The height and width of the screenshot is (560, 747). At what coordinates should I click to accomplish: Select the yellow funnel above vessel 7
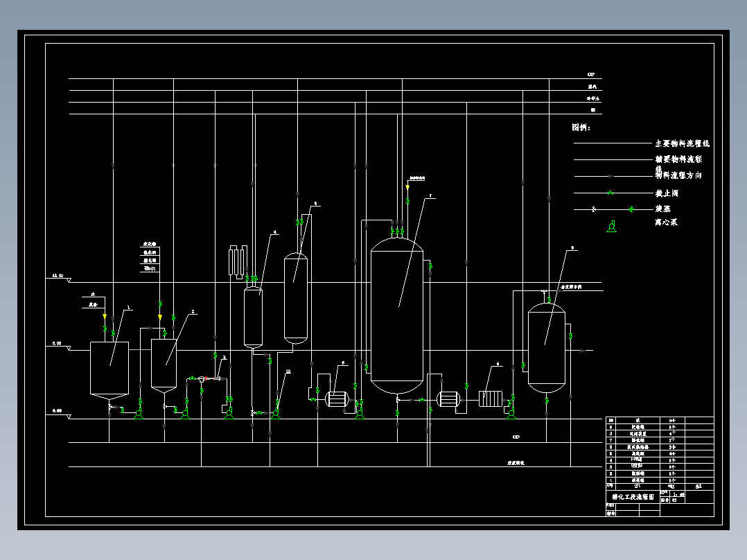[407, 187]
